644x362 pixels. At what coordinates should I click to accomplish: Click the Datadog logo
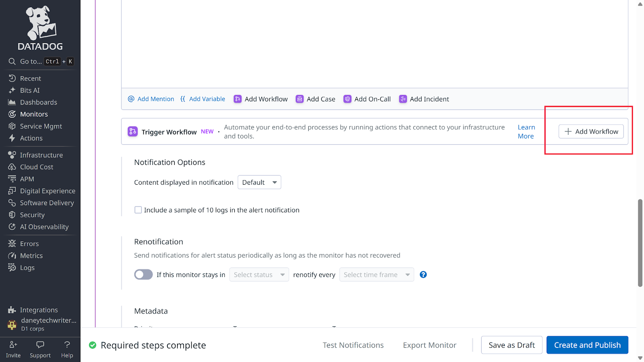(40, 28)
